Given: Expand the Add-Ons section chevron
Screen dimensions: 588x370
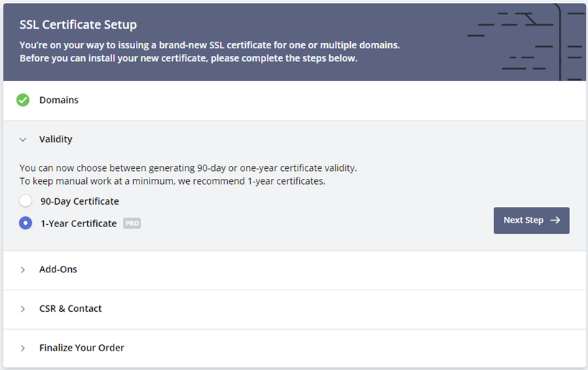Looking at the screenshot, I should [x=23, y=269].
